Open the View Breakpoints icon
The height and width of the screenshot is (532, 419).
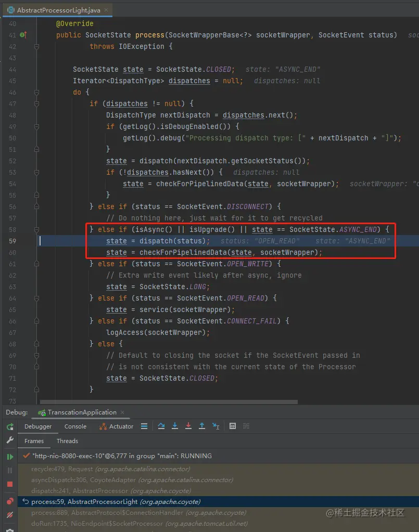tap(10, 501)
